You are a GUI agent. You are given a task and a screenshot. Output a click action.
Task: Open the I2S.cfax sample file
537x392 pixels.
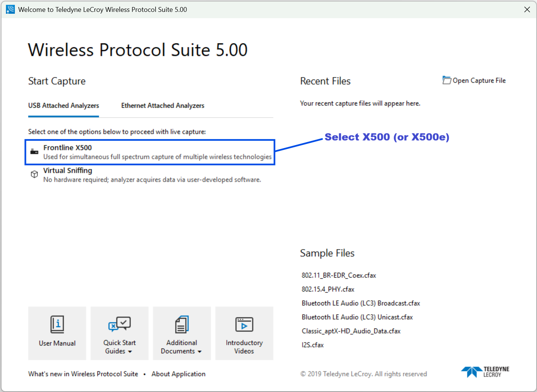click(313, 345)
